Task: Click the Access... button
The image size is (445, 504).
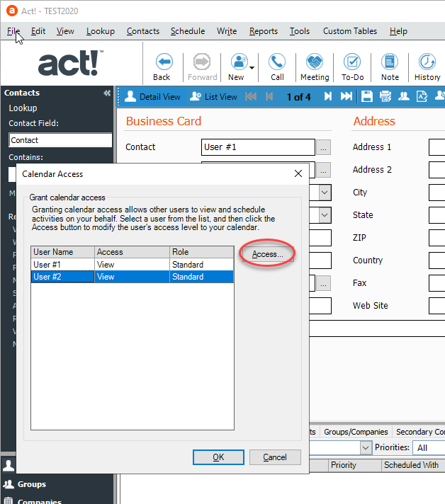Action: (268, 254)
